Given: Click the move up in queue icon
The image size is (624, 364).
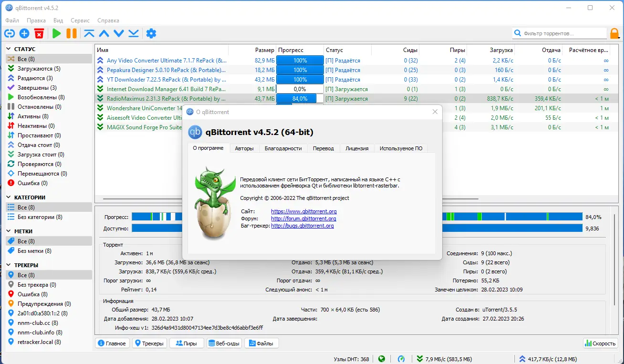Looking at the screenshot, I should tap(104, 33).
